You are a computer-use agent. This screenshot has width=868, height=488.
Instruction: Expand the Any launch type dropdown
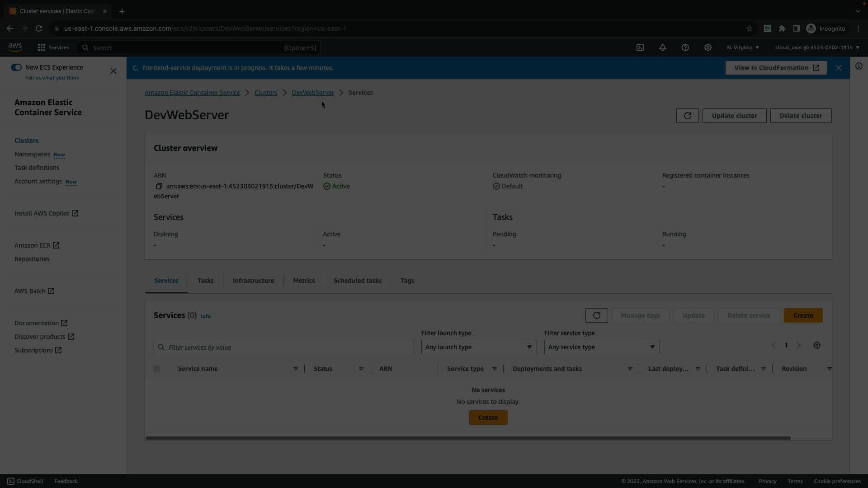pos(479,347)
